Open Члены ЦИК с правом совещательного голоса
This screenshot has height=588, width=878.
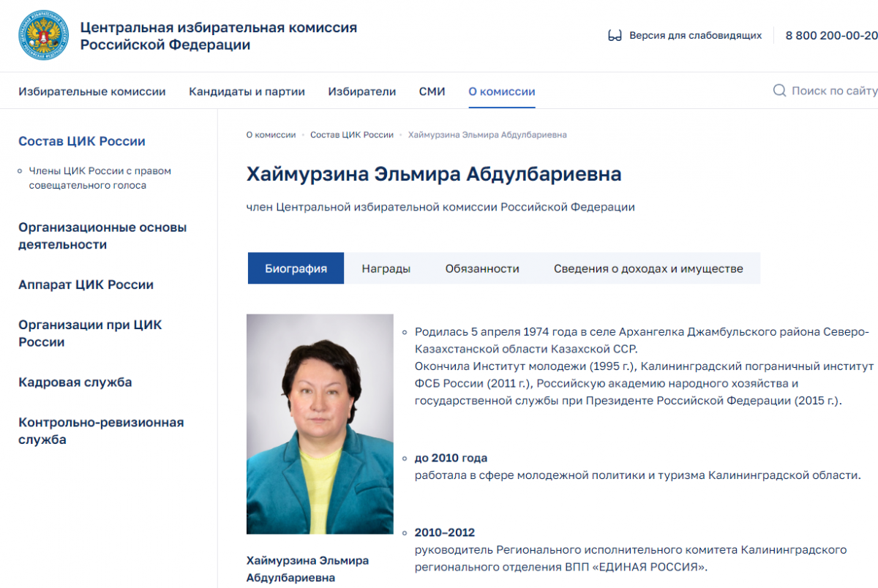pyautogui.click(x=100, y=178)
